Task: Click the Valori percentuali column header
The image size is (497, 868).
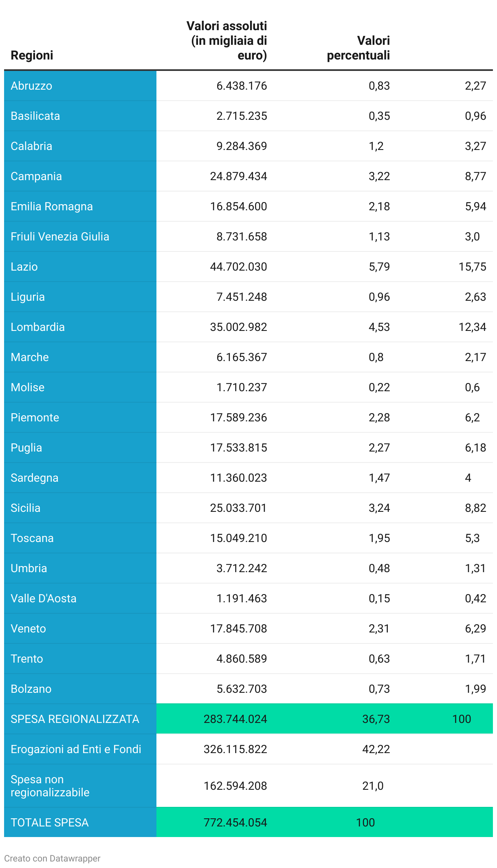Action: [x=358, y=48]
